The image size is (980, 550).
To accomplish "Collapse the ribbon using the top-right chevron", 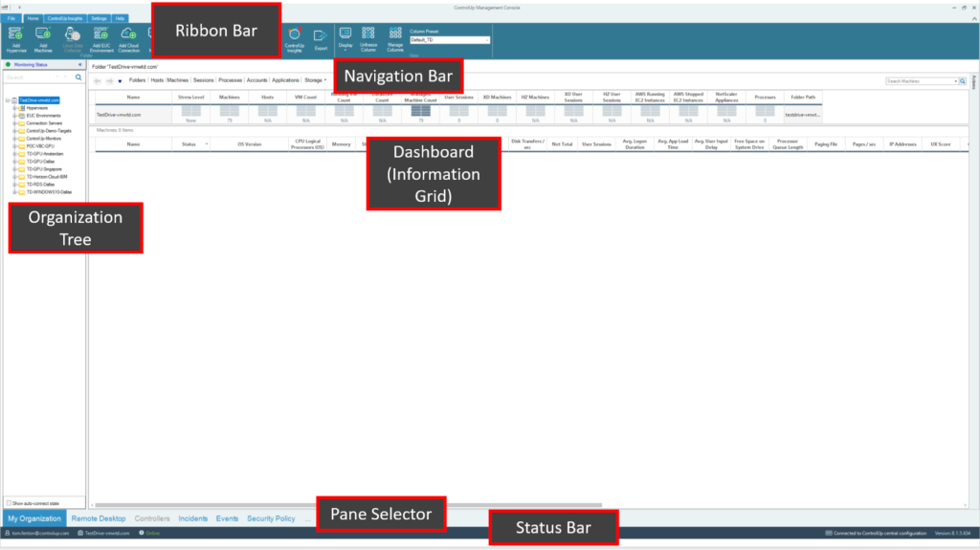I will point(974,19).
